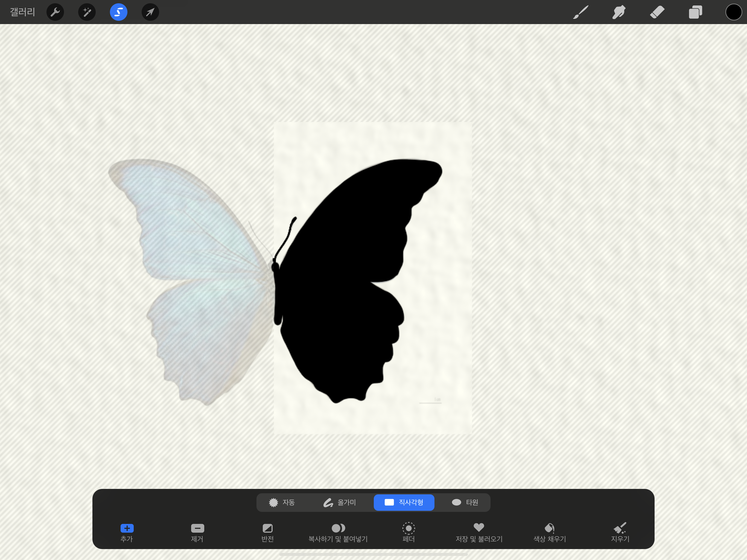Enable 제거 remove-from-selection mode
Viewport: 747px width, 560px height.
click(198, 532)
